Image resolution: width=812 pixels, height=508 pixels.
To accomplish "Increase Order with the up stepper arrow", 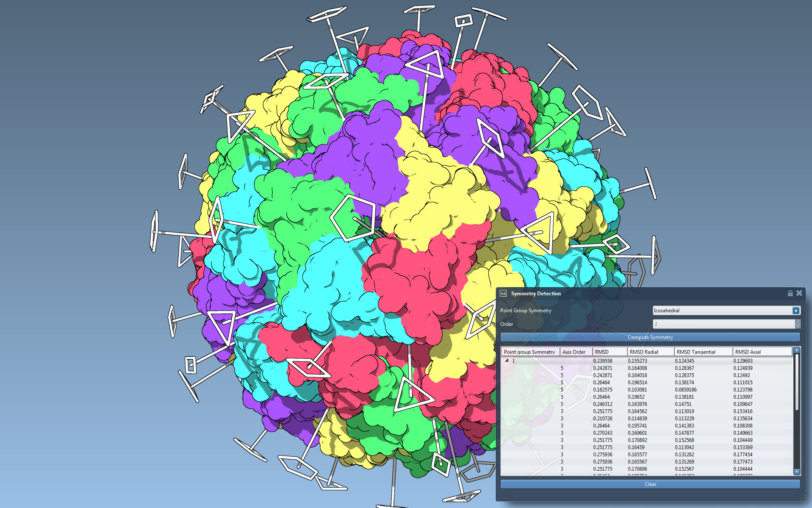I will (798, 322).
